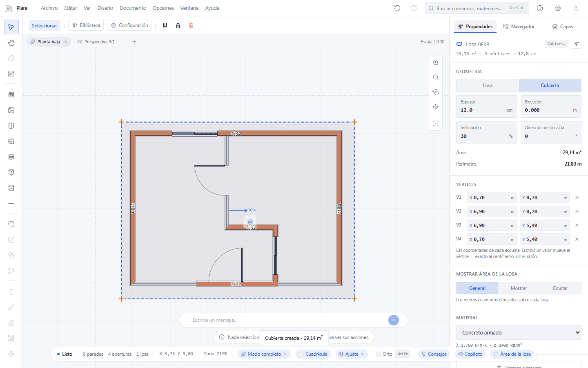Click the layers stack icon in left sidebar
588x368 pixels.
point(11,157)
